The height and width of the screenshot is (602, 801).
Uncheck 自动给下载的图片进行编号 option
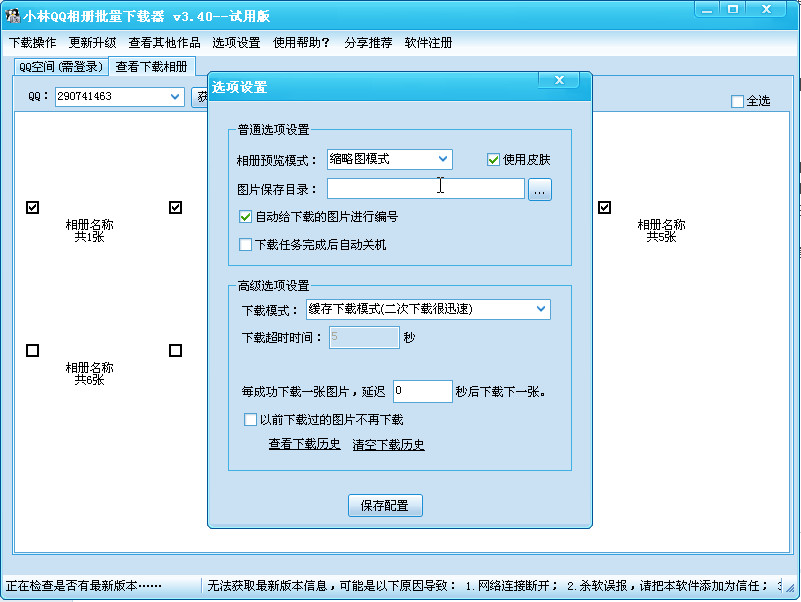(x=245, y=216)
